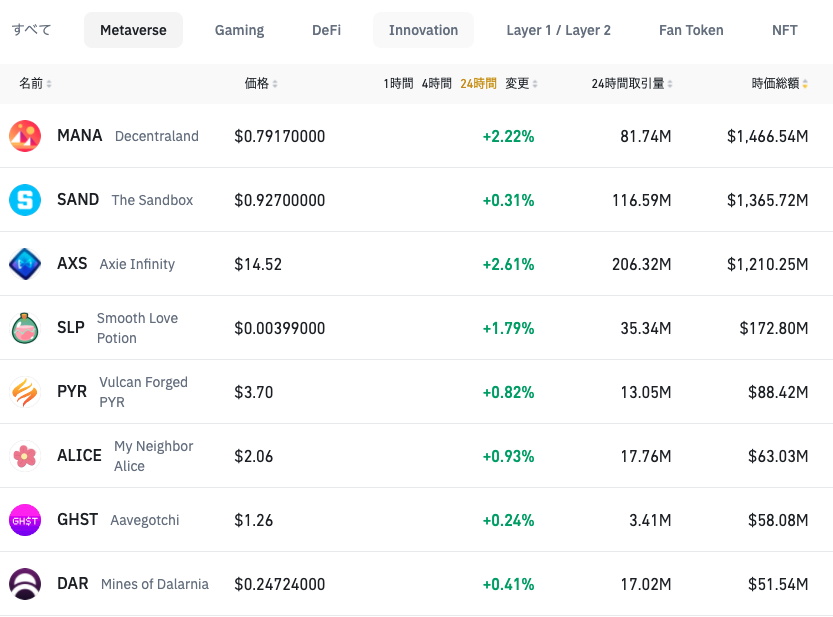Click the +2.22% change value
Image resolution: width=833 pixels, height=617 pixels.
coord(508,137)
